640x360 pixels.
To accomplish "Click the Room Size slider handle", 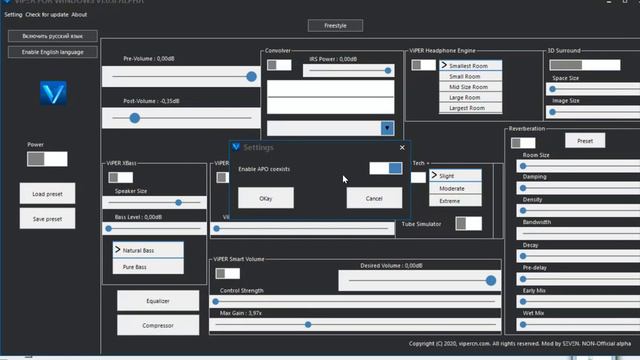I will click(523, 166).
